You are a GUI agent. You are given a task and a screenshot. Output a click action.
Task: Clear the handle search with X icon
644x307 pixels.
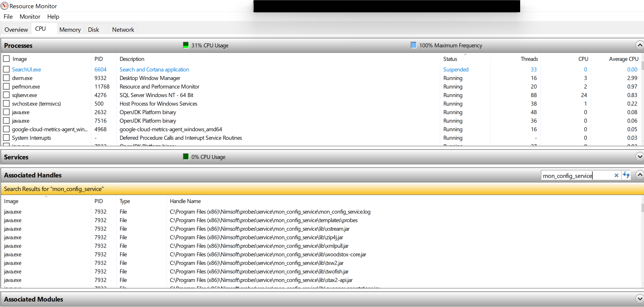click(x=616, y=175)
